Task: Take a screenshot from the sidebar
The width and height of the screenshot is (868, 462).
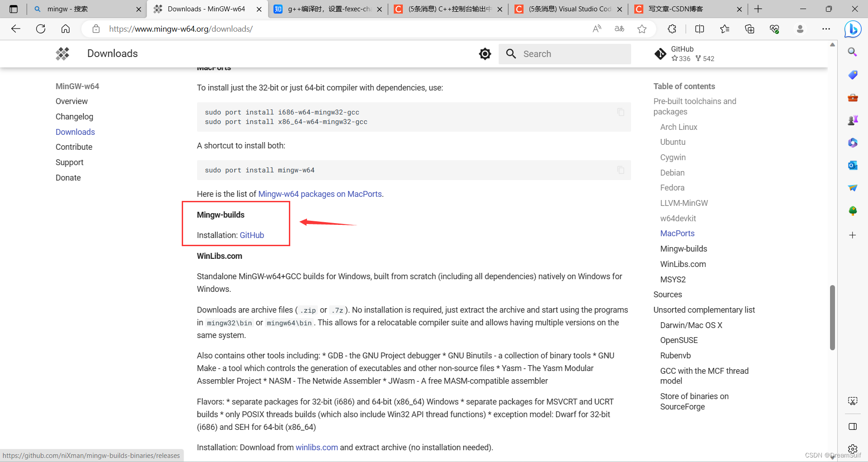Action: 853,401
